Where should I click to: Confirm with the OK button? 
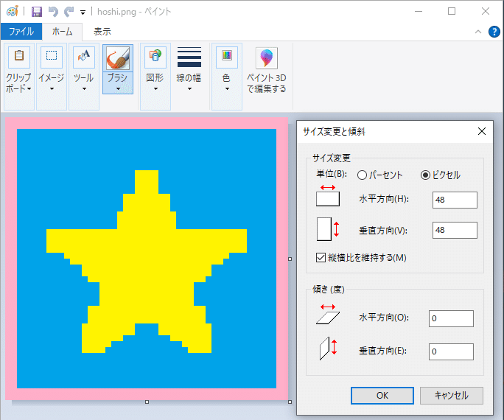point(382,396)
